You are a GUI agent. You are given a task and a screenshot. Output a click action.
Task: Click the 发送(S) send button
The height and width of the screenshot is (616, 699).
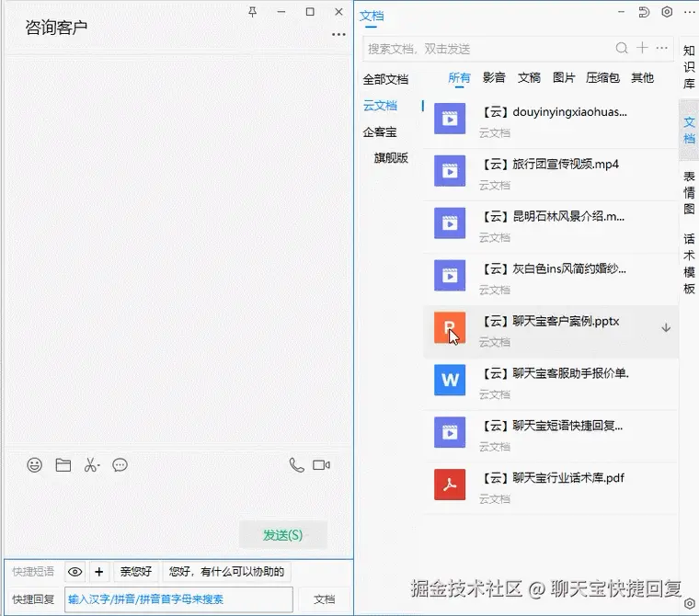pos(283,535)
